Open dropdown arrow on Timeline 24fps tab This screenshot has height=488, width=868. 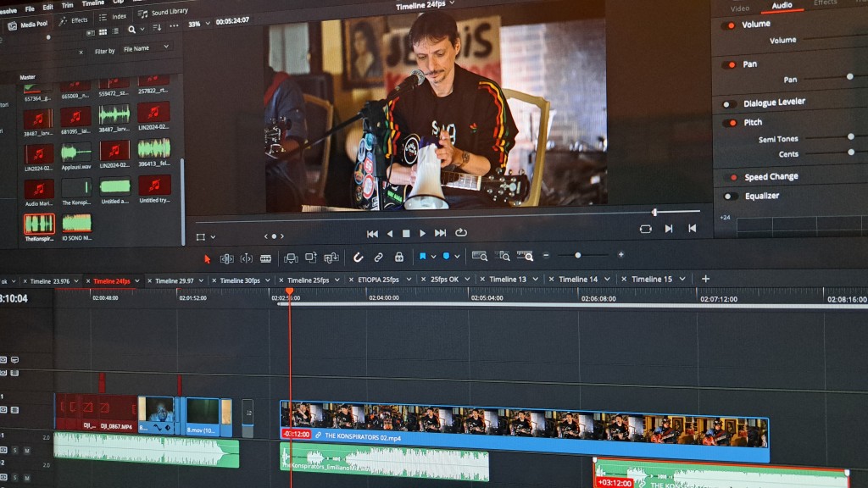137,281
